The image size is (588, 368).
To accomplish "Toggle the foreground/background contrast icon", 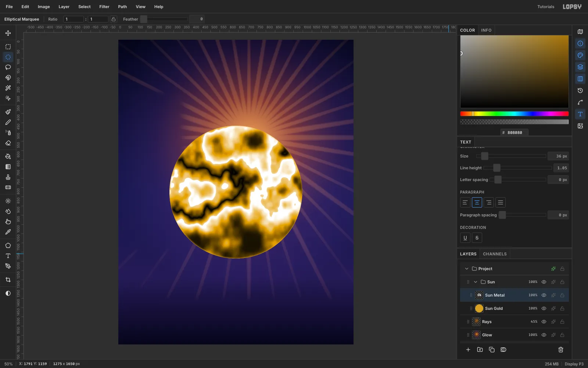I will click(8, 293).
